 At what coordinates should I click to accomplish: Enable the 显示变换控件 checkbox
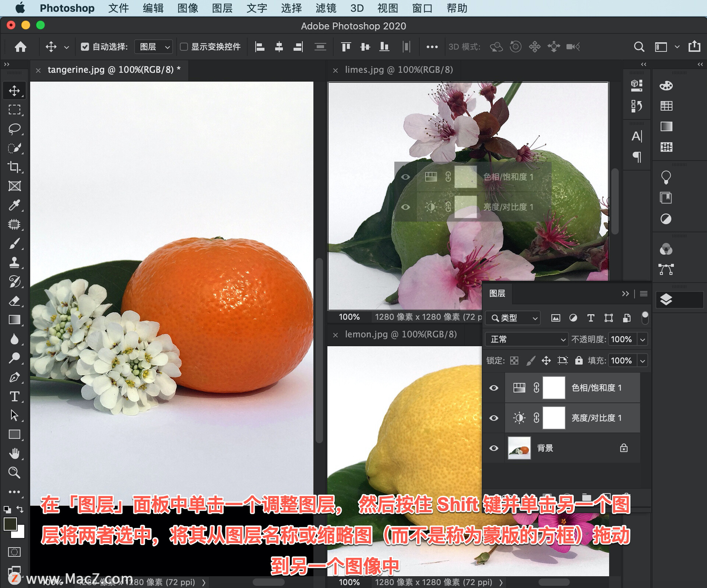[184, 47]
